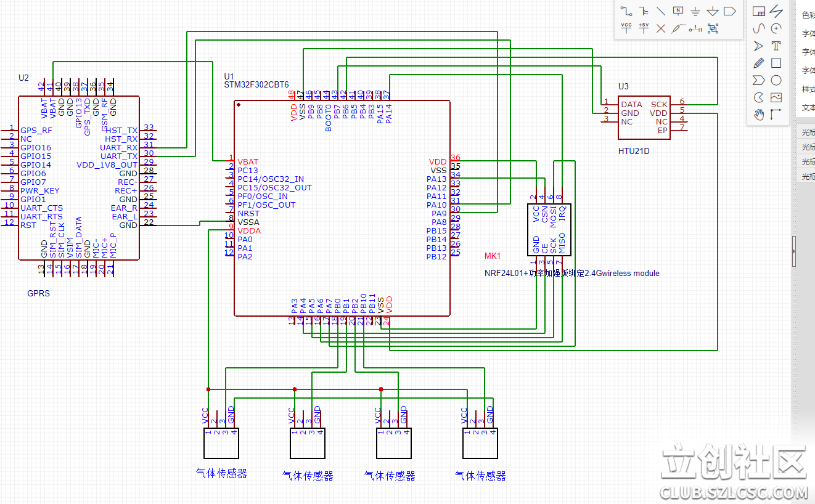
Task: Select the Polygon drawing tool
Action: coord(759,80)
